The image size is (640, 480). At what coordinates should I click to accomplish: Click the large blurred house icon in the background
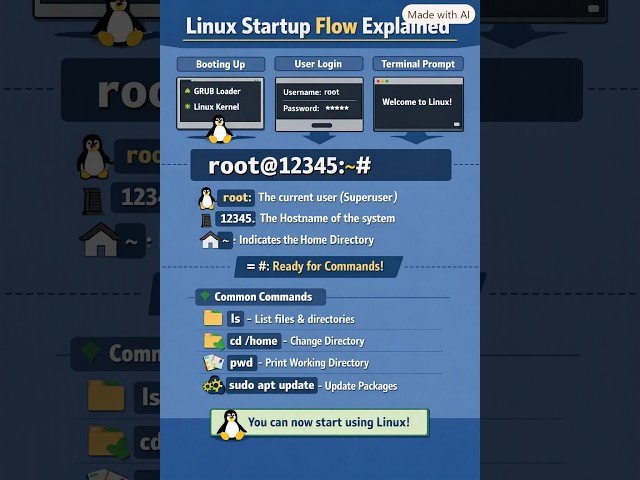point(100,239)
